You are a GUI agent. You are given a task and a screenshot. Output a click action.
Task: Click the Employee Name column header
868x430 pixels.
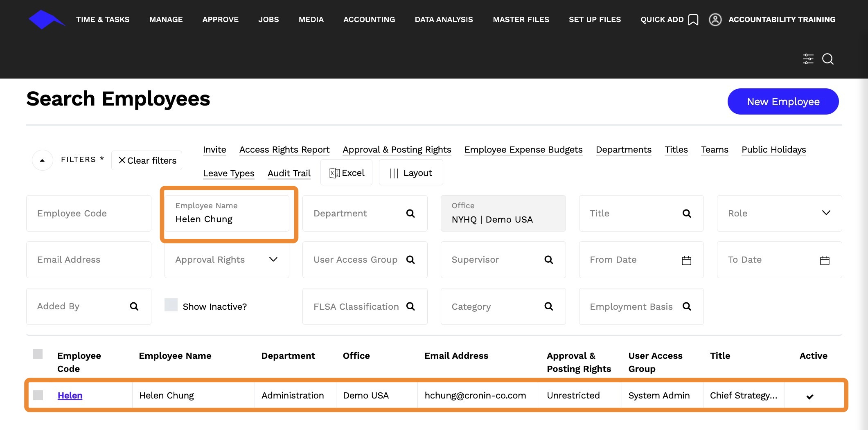[175, 356]
